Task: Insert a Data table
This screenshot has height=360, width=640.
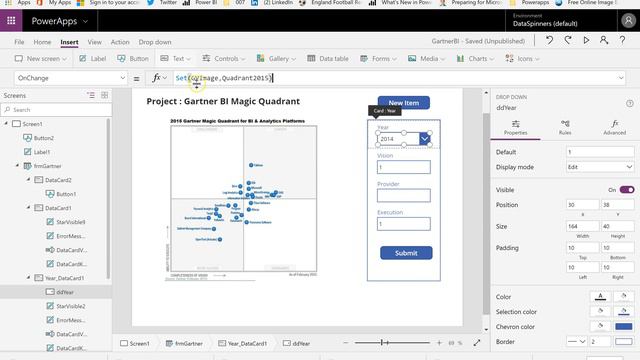Action: coord(328,59)
